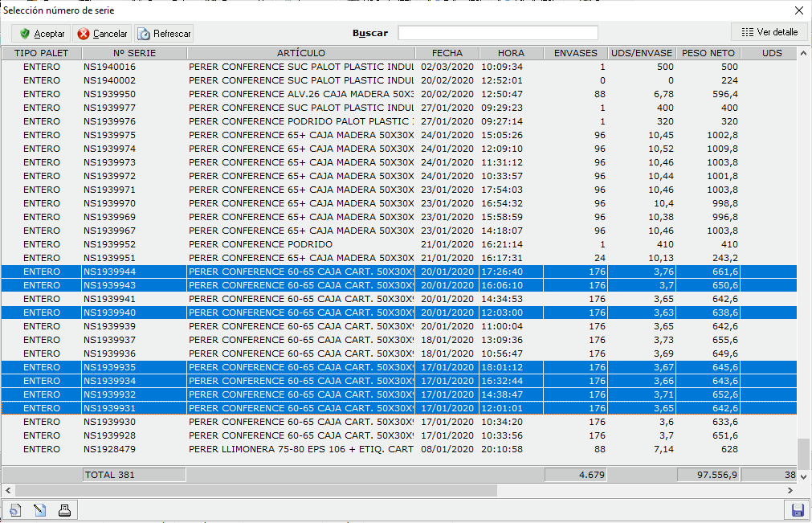This screenshot has width=812, height=523.
Task: Select serial number NS1940002
Action: (109, 80)
